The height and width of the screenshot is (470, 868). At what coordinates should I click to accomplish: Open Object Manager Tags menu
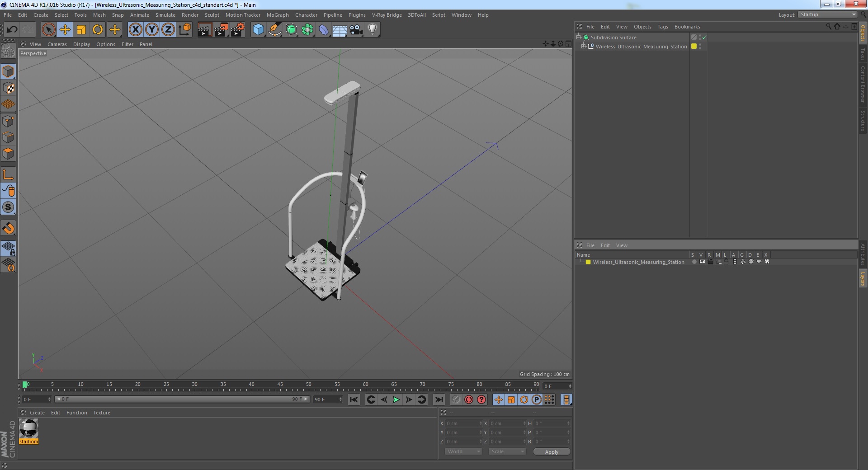click(x=662, y=27)
